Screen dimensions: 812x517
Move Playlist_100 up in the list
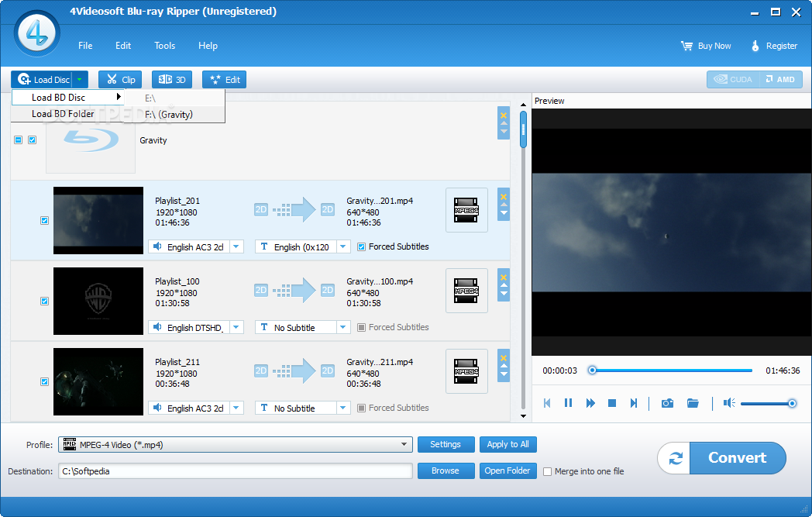tap(504, 285)
